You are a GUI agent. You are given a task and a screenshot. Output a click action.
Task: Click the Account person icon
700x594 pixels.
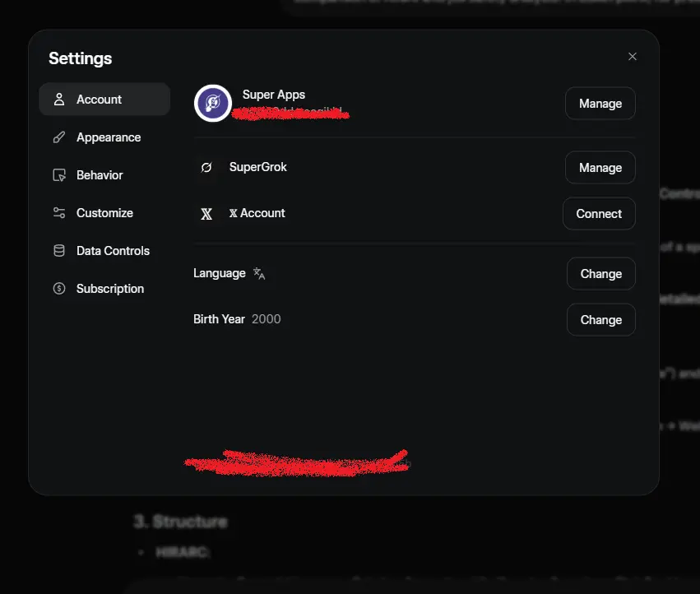point(59,100)
